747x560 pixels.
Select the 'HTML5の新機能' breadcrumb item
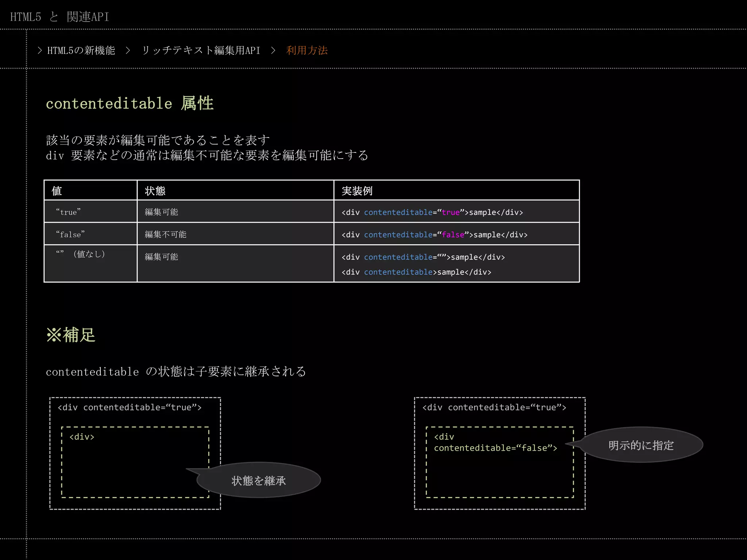tap(81, 50)
